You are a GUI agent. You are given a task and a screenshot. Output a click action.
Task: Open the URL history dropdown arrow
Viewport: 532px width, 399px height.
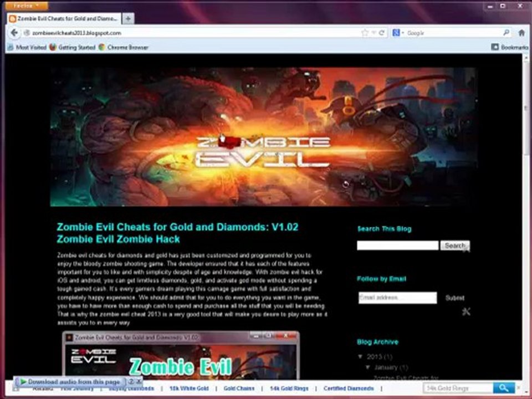point(374,33)
